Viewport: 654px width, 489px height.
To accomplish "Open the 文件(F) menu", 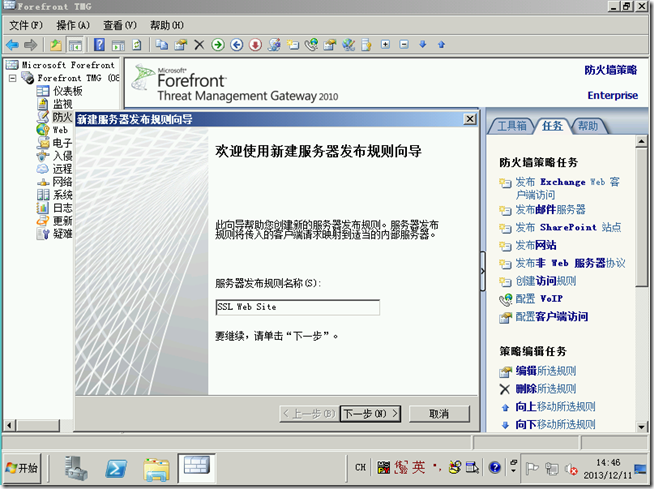I will [26, 25].
